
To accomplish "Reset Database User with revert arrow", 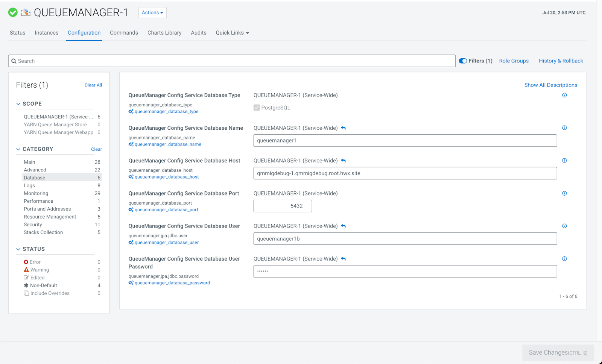I will (x=343, y=226).
